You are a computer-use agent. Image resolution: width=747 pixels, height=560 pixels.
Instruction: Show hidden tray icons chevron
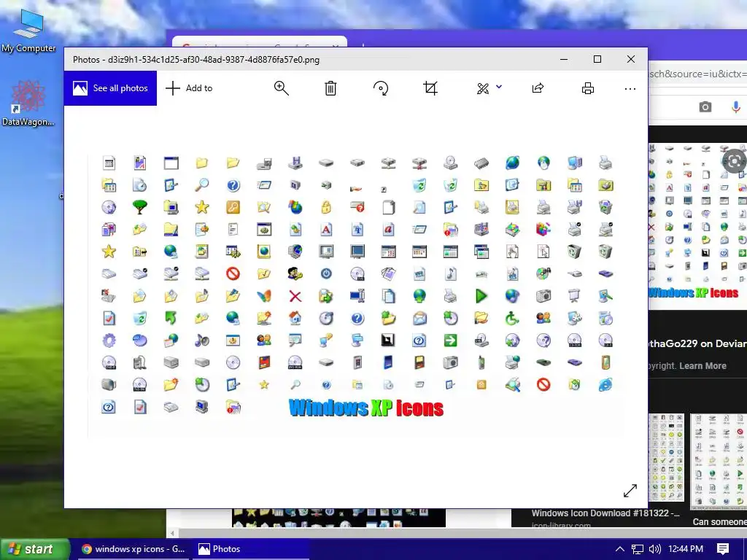click(619, 549)
